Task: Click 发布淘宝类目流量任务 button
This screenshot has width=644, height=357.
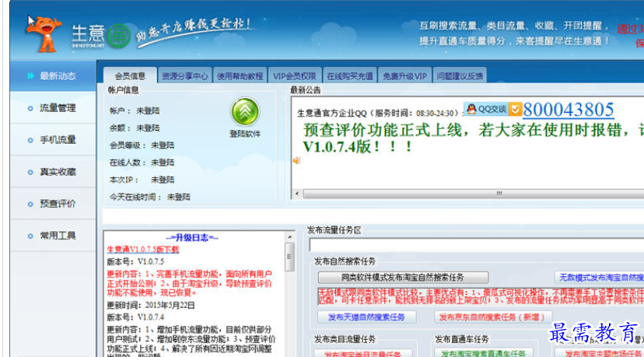Action: click(x=363, y=353)
